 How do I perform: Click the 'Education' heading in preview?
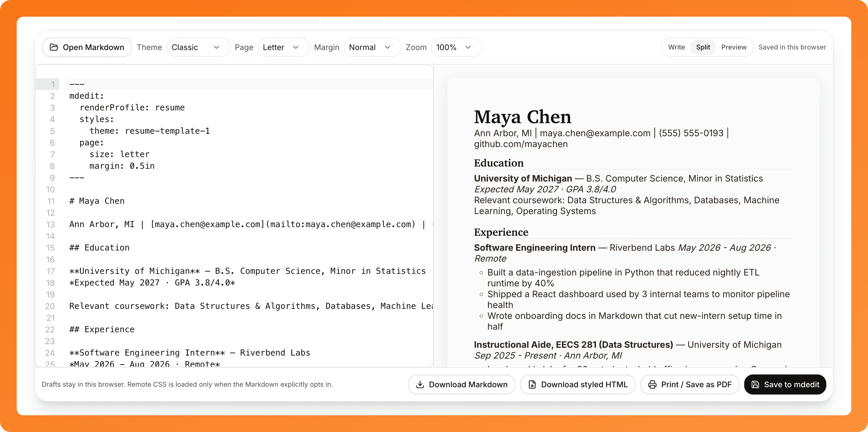tap(499, 163)
